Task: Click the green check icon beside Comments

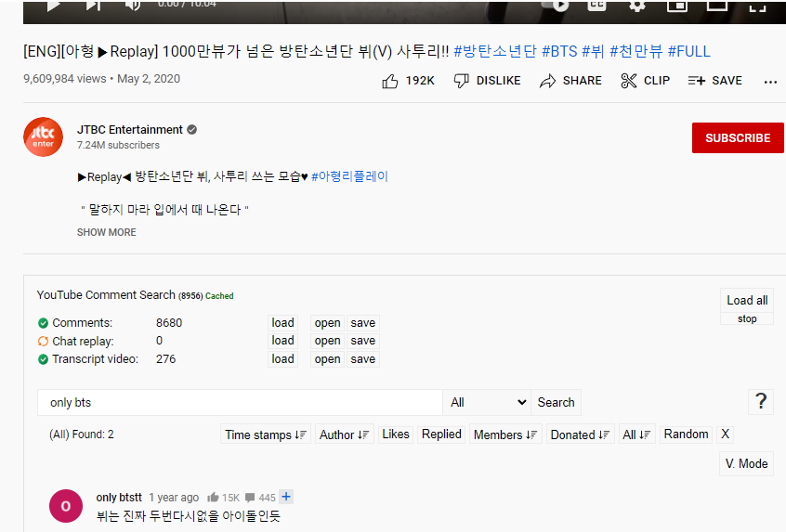Action: tap(43, 323)
